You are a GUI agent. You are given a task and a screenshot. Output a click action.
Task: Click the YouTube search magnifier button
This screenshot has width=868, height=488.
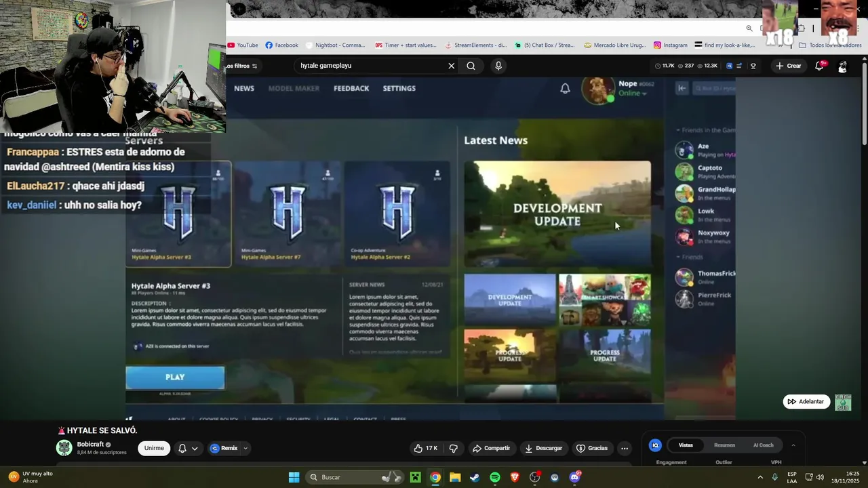[x=471, y=66]
